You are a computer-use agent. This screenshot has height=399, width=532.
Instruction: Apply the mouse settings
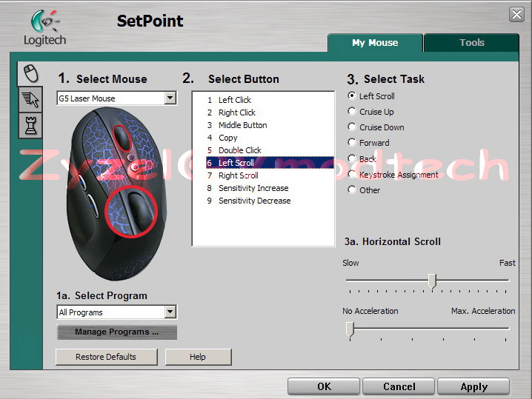pyautogui.click(x=473, y=386)
